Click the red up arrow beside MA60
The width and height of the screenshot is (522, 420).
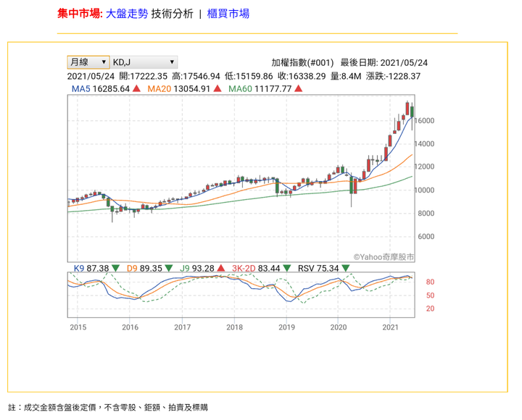click(x=299, y=89)
